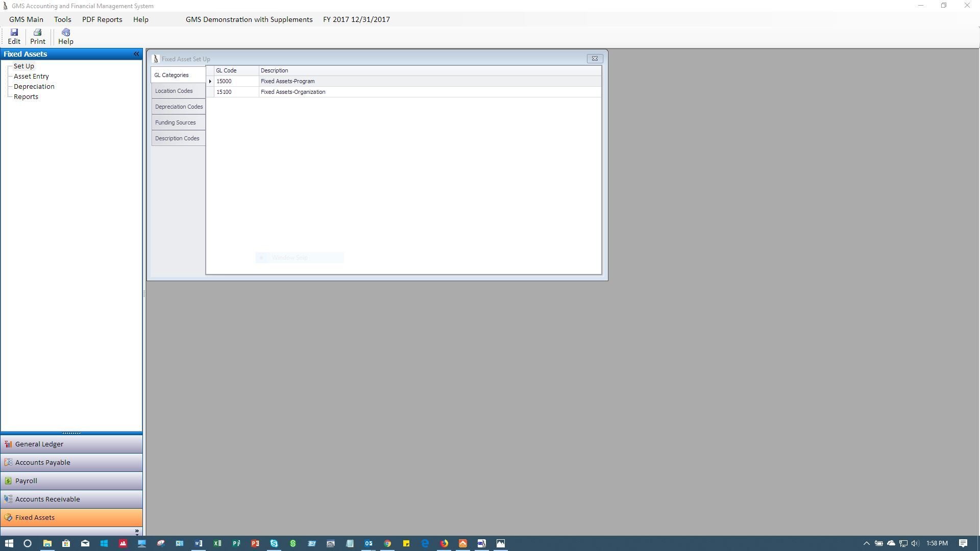
Task: Switch to Depreciation Codes tab
Action: [179, 107]
